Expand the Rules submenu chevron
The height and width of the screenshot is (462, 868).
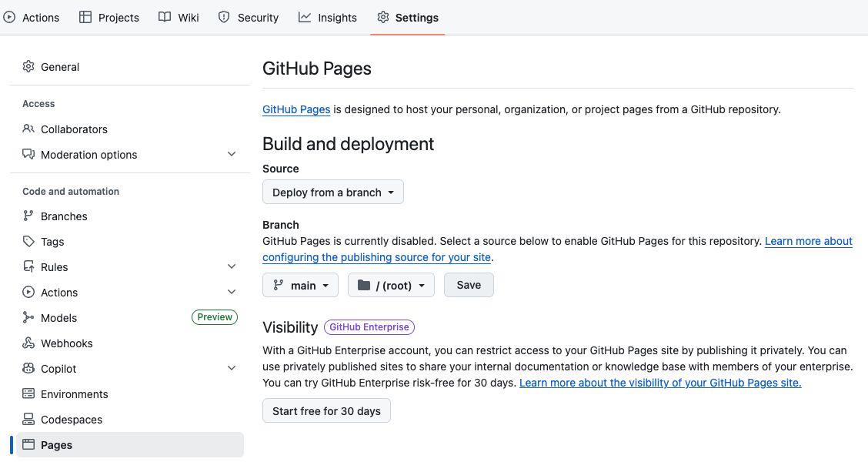[x=232, y=267]
